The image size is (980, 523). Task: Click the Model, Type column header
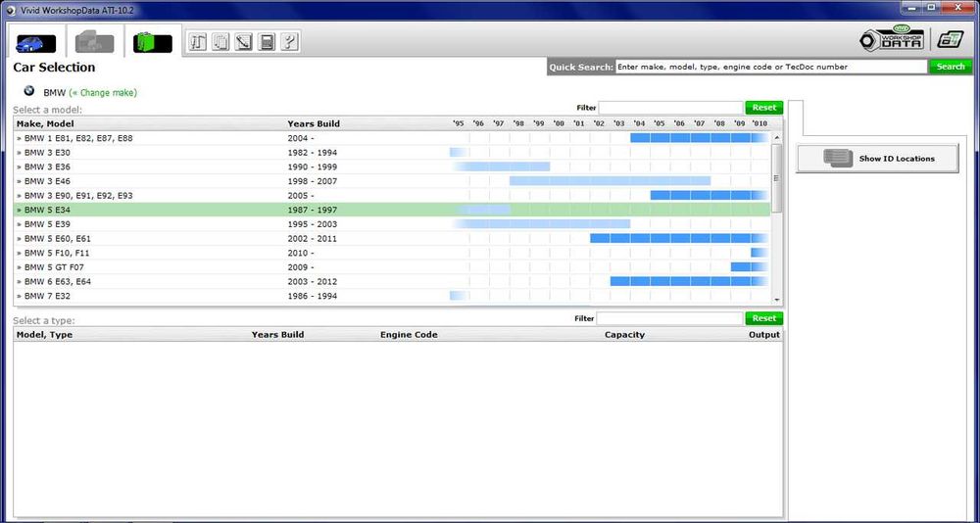coord(44,335)
